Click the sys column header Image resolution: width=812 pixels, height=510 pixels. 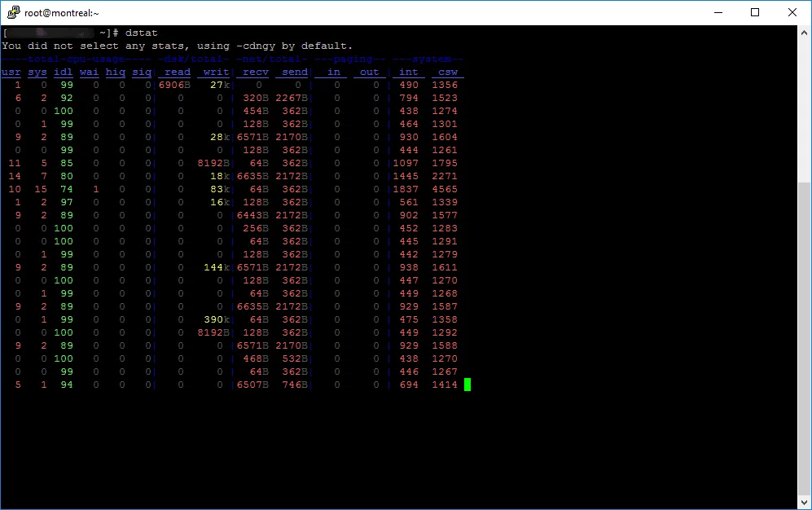click(37, 72)
